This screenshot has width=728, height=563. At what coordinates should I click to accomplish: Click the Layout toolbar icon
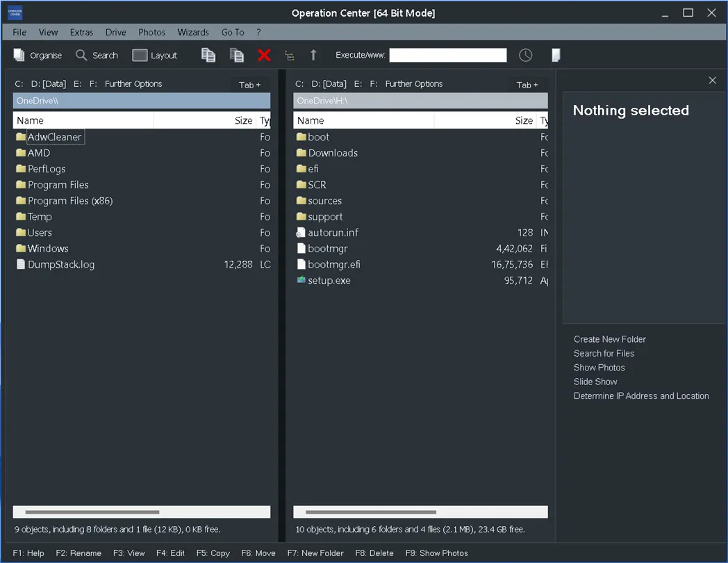[140, 55]
